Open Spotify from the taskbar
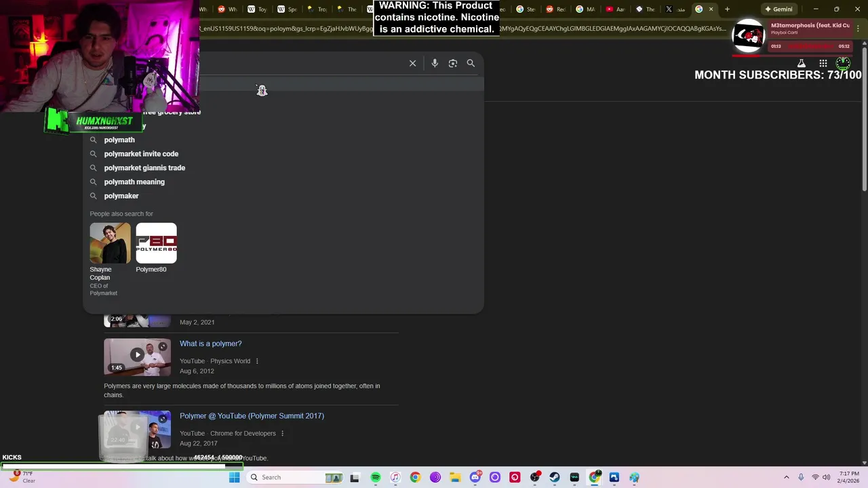 coord(376,477)
